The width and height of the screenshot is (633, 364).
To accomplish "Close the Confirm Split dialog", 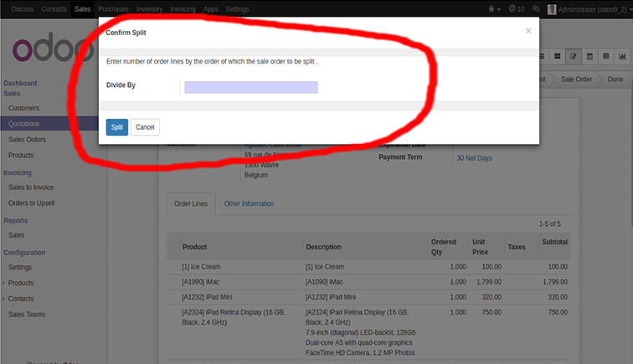I will (x=528, y=31).
